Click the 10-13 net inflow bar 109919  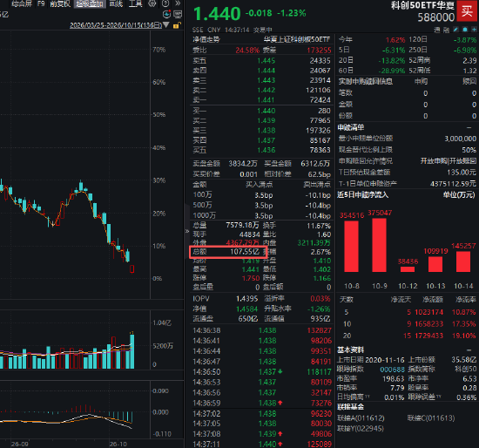[435, 264]
